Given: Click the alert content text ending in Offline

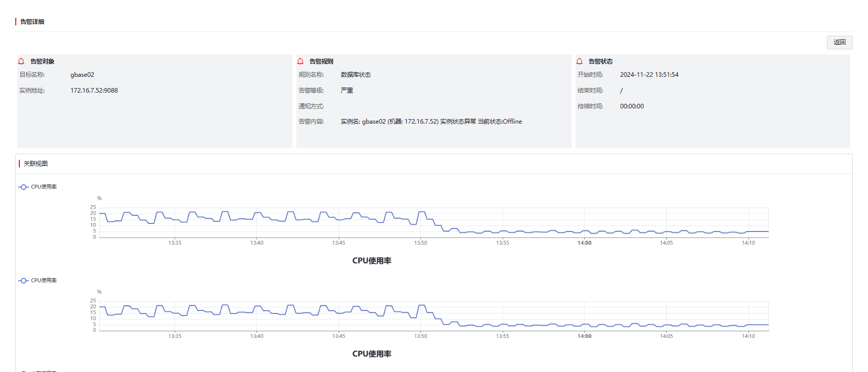Looking at the screenshot, I should (x=431, y=122).
